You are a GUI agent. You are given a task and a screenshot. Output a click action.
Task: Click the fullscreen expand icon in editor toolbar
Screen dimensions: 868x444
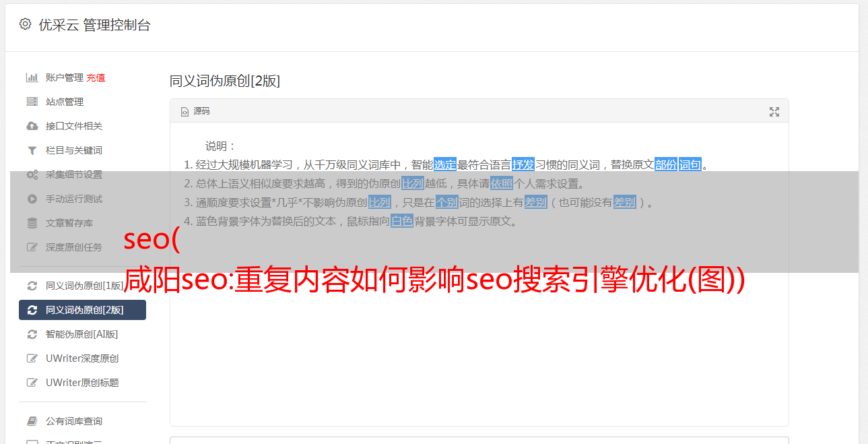pos(774,112)
